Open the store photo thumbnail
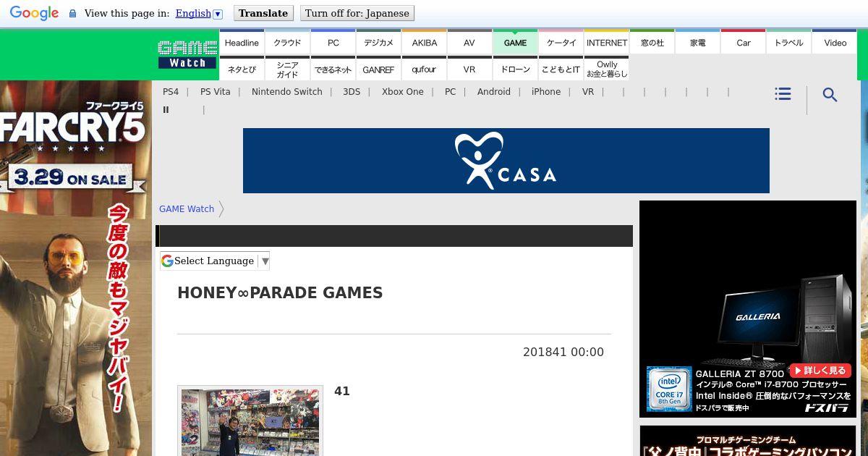Viewport: 868px width, 456px height. click(250, 421)
